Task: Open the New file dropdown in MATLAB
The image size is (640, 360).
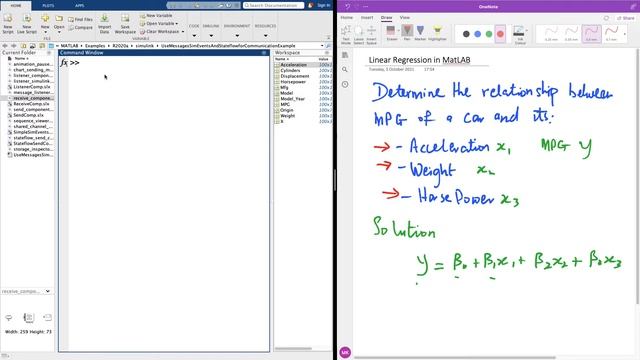Action: click(x=45, y=24)
